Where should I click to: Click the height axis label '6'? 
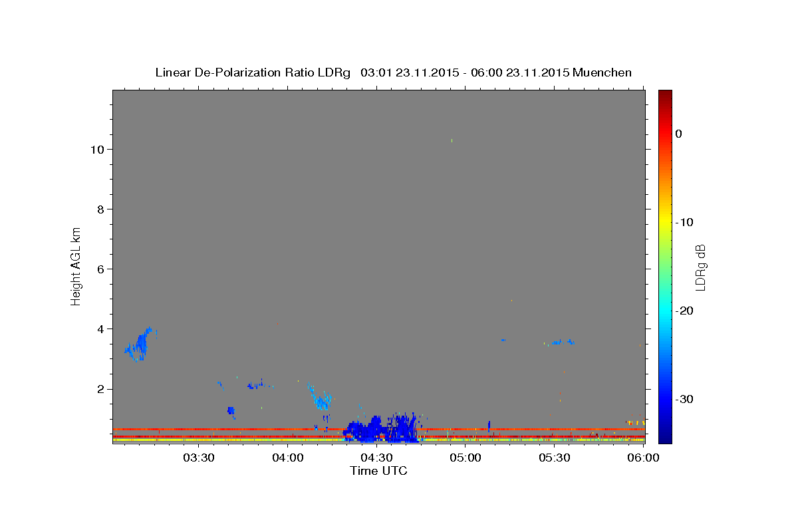[101, 269]
